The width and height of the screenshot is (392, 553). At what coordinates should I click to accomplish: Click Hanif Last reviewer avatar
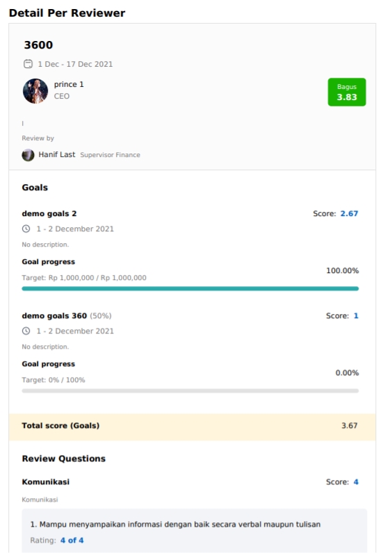(x=28, y=155)
